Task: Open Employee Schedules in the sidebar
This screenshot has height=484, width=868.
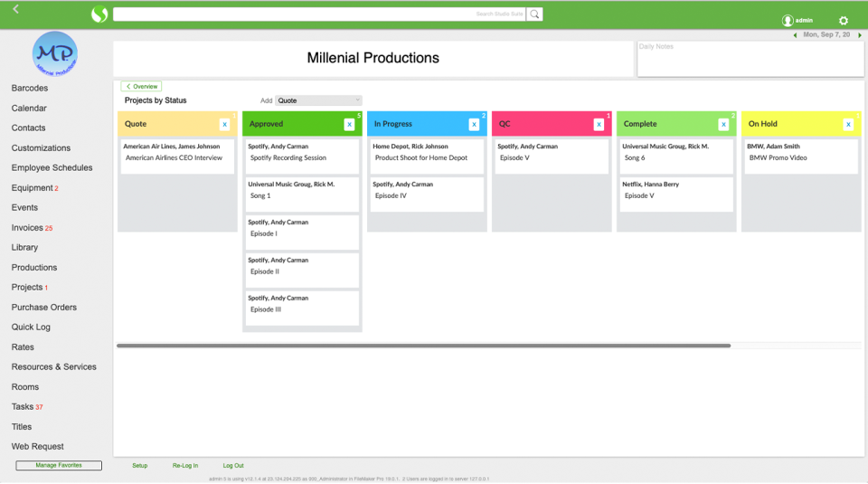Action: (52, 167)
